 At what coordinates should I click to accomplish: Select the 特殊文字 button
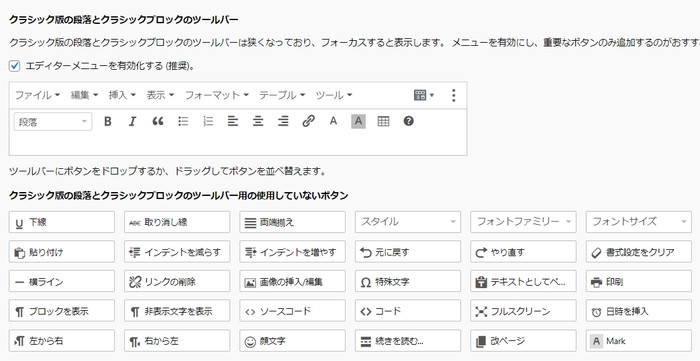click(408, 281)
